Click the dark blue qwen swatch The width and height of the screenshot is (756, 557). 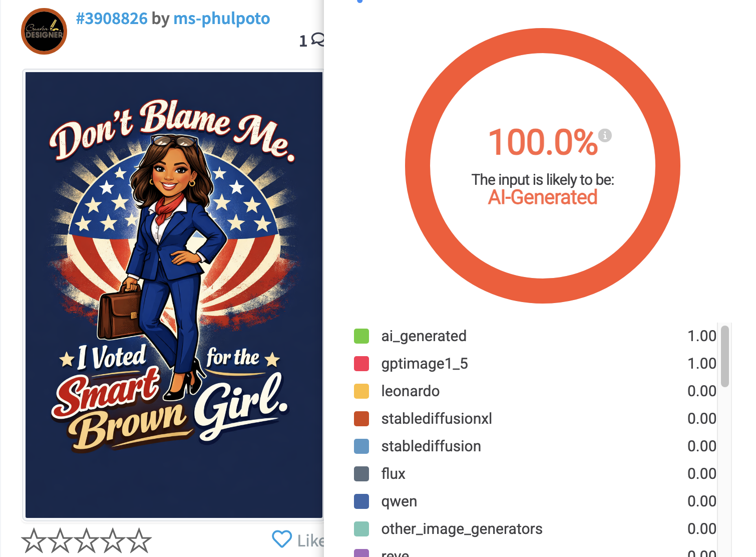pos(361,501)
